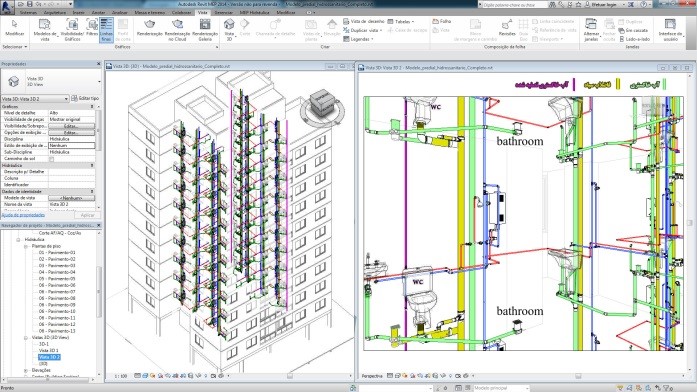Open Interface do usuário menu

670,30
